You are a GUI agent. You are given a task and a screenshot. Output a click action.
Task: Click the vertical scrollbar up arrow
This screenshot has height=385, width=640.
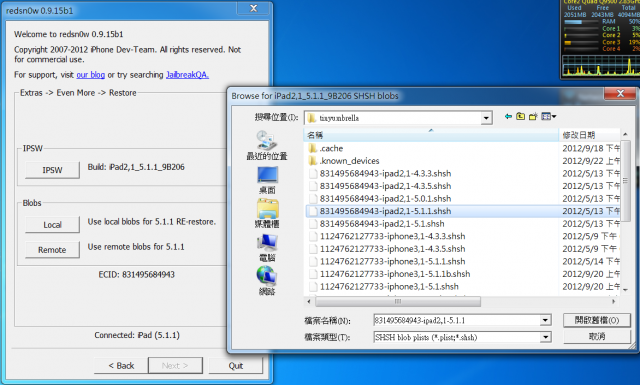(625, 134)
